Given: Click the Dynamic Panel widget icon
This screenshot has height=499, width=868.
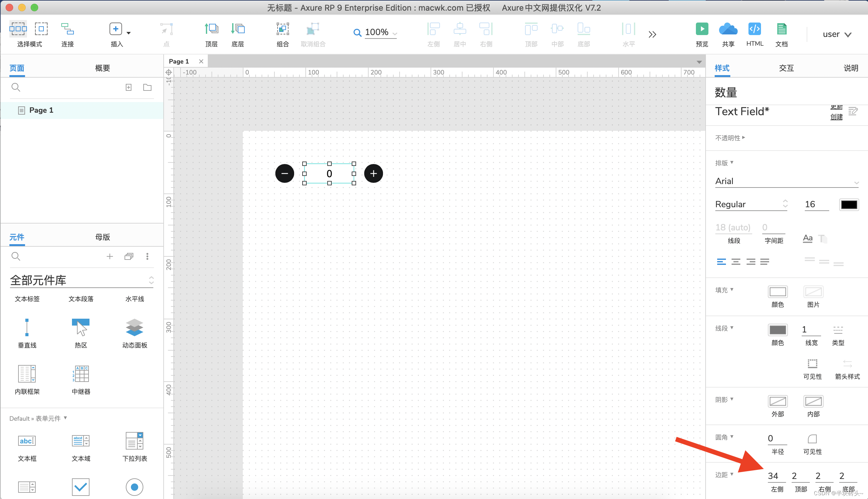Looking at the screenshot, I should point(134,327).
